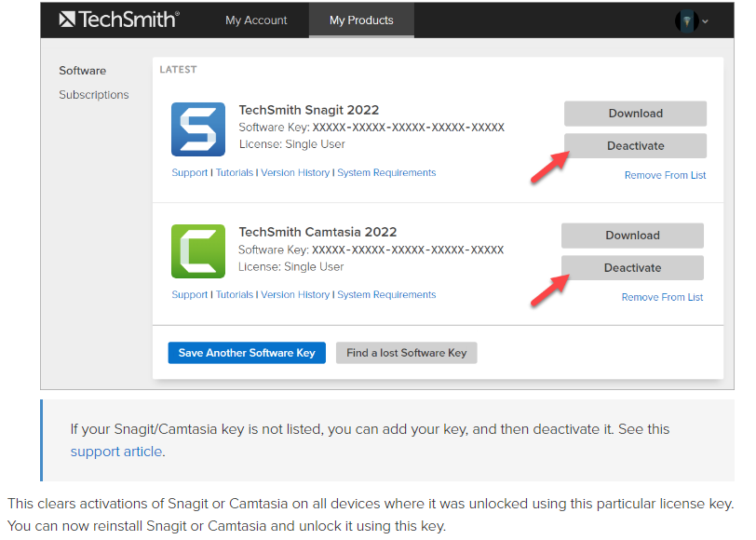Download TechSmith Camtasia 2022
This screenshot has height=540, width=756.
tap(631, 236)
